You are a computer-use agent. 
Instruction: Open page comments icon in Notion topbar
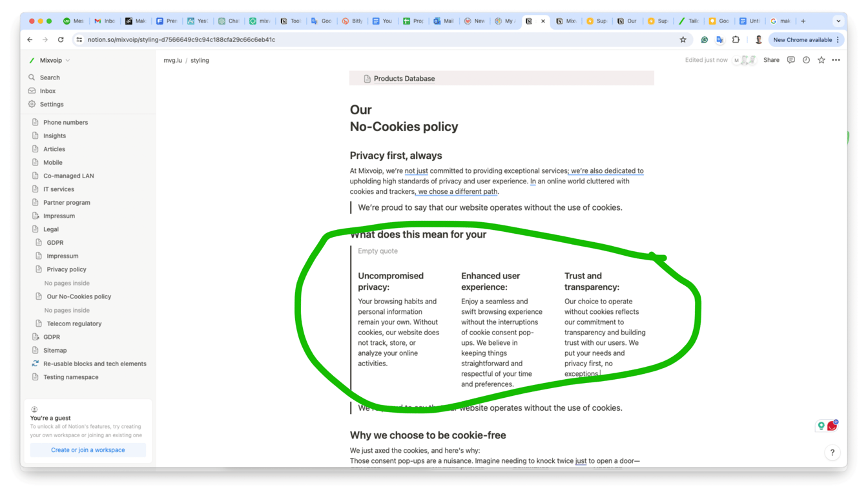pyautogui.click(x=790, y=60)
